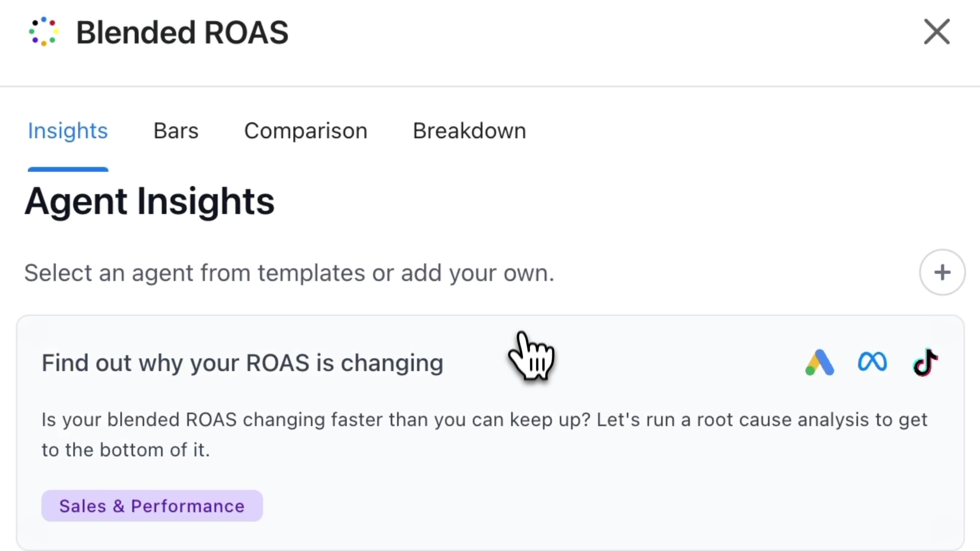Click the blue underline beneath Insights

[68, 169]
